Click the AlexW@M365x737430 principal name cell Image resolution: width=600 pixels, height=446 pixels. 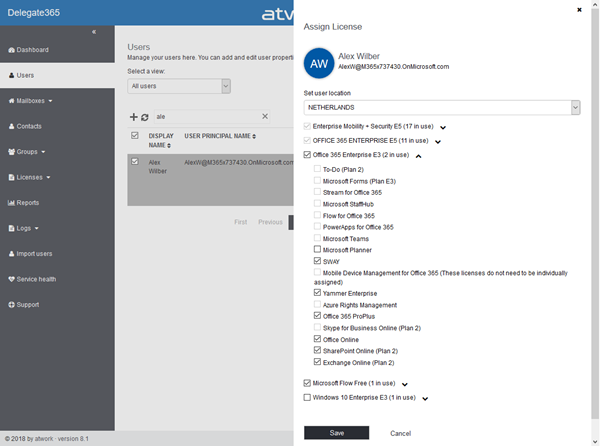click(239, 163)
